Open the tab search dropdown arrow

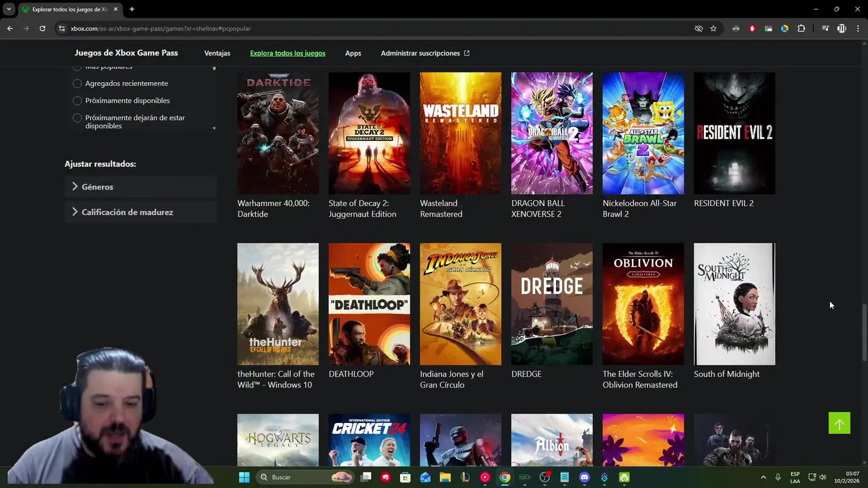9,9
